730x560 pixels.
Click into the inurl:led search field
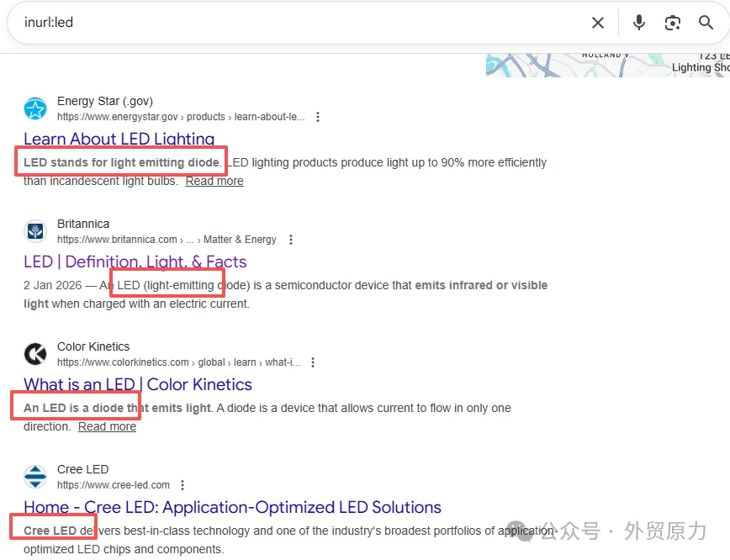(294, 23)
